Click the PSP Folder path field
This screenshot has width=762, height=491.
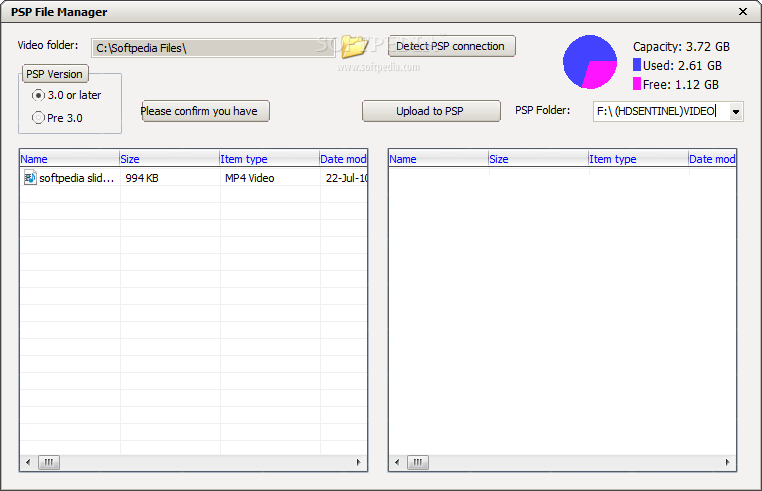click(661, 112)
